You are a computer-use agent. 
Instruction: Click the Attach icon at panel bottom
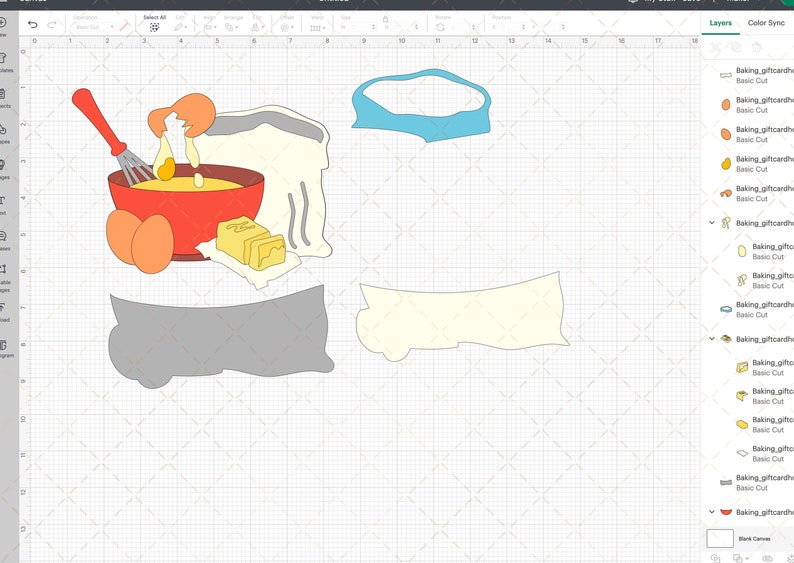click(768, 558)
